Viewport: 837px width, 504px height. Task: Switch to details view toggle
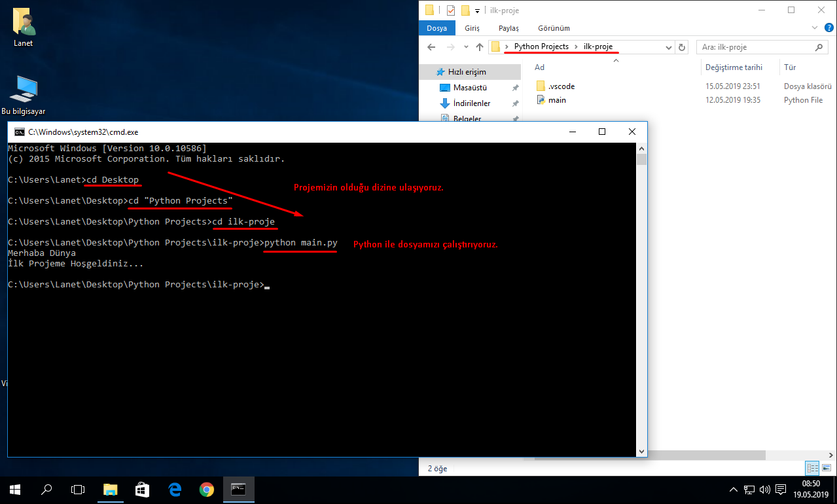(x=813, y=468)
